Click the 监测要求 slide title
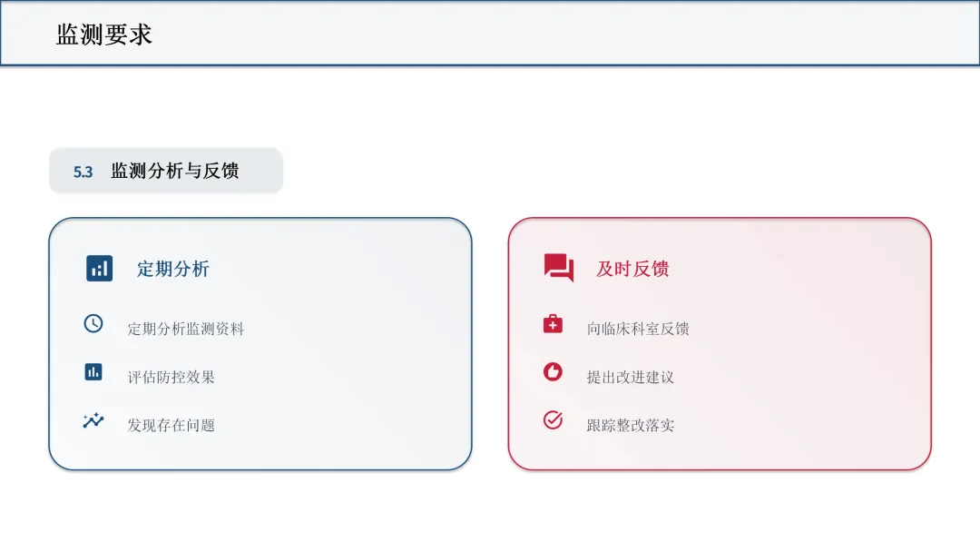The width and height of the screenshot is (980, 552). point(103,34)
